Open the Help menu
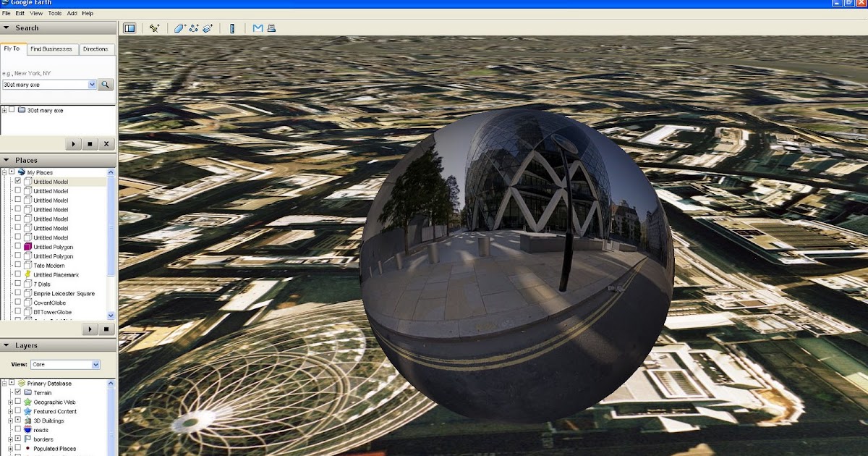This screenshot has width=868, height=456. (88, 14)
